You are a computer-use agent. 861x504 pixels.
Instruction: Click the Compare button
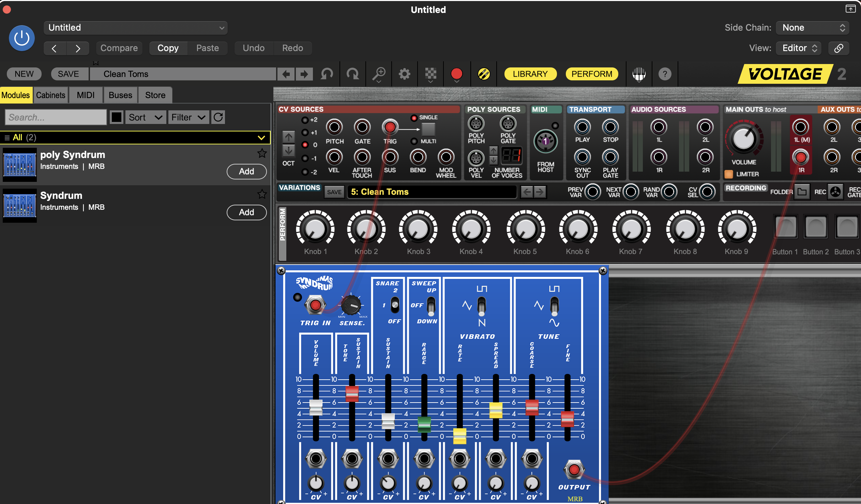tap(119, 48)
